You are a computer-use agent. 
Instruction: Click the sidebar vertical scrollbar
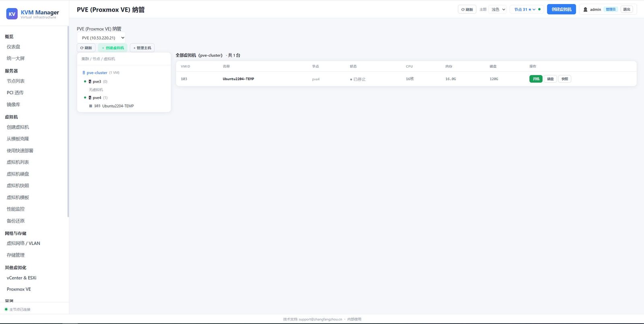[x=68, y=121]
